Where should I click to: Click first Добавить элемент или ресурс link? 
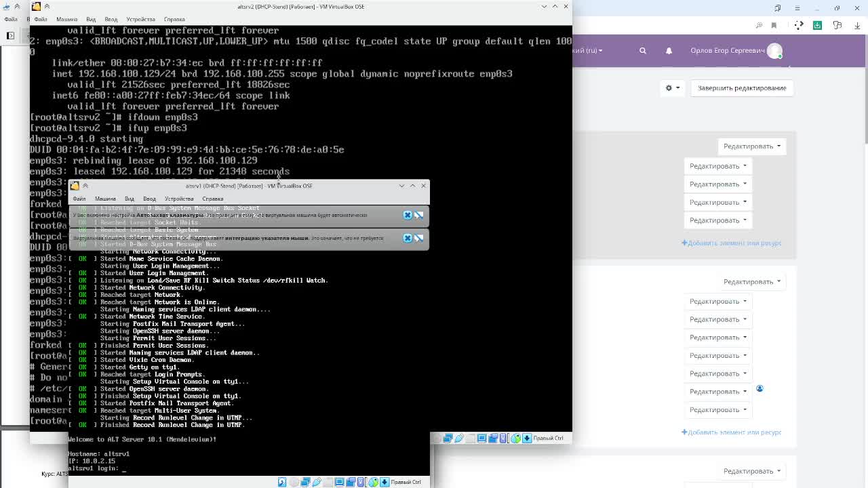[x=732, y=243]
